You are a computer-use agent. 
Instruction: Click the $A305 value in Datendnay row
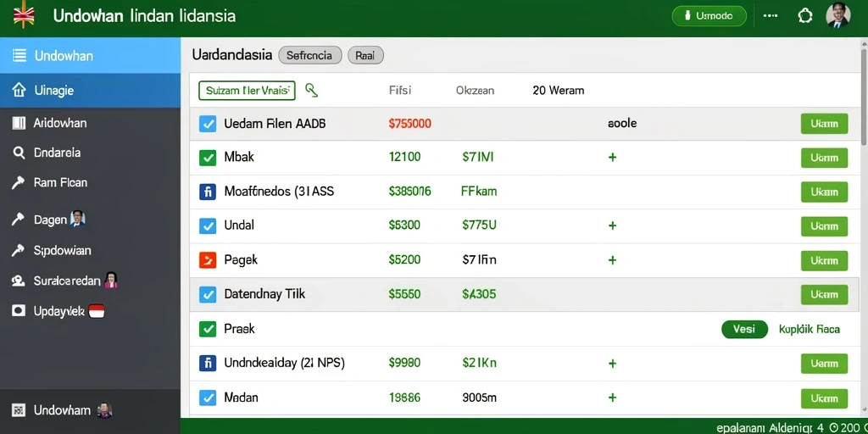click(479, 294)
